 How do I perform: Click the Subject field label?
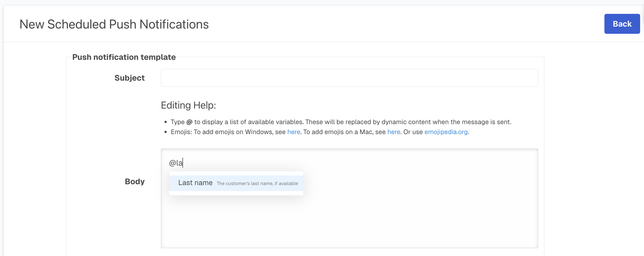click(130, 78)
